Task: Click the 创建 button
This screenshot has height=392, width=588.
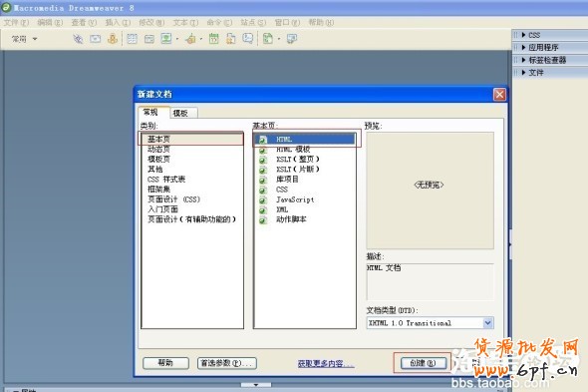Action: [x=423, y=363]
